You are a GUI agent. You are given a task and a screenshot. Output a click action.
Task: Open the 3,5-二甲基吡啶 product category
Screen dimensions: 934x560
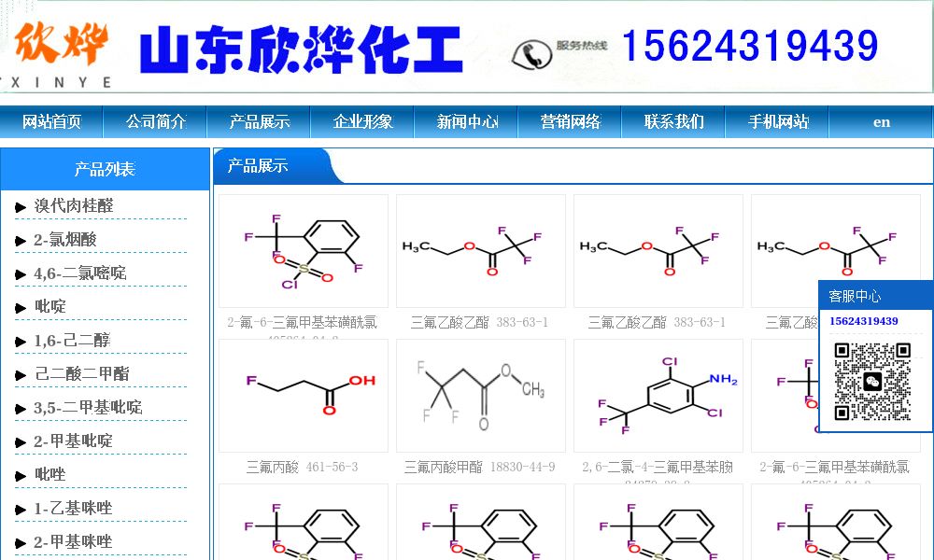point(88,408)
